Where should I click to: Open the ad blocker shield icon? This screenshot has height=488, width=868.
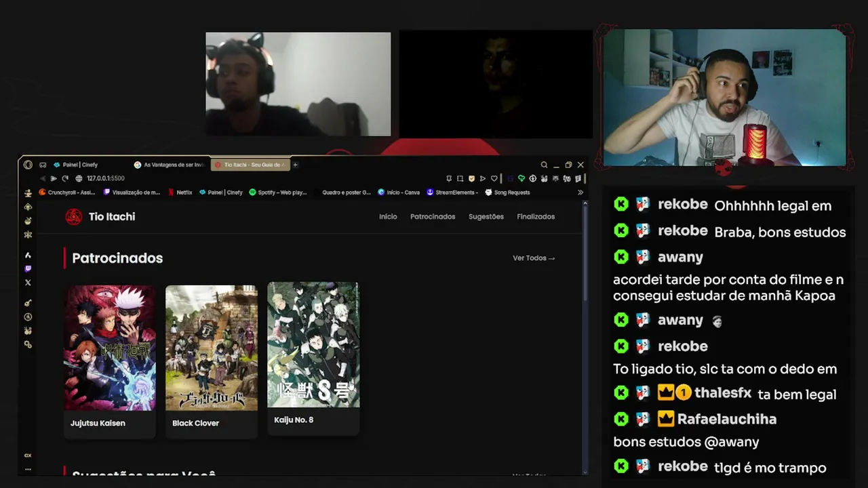[471, 178]
